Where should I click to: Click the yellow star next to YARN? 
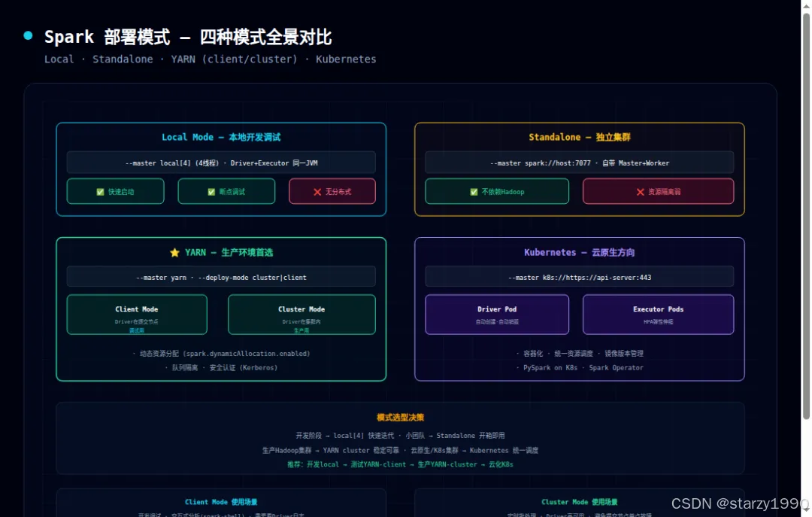pyautogui.click(x=174, y=253)
